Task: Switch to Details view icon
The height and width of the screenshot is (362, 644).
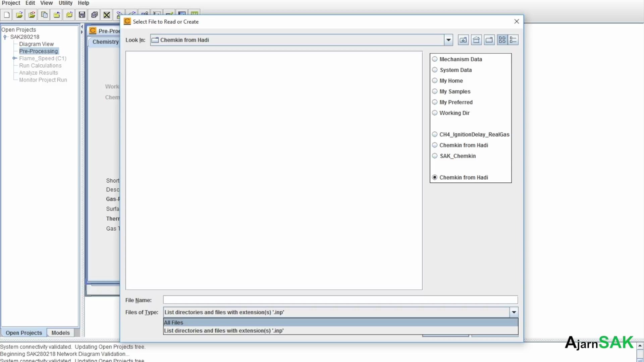Action: tap(513, 40)
